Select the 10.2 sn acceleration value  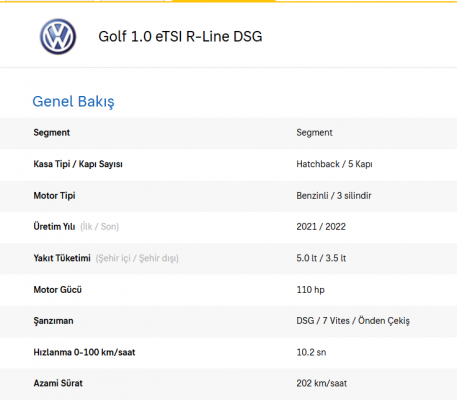[311, 352]
